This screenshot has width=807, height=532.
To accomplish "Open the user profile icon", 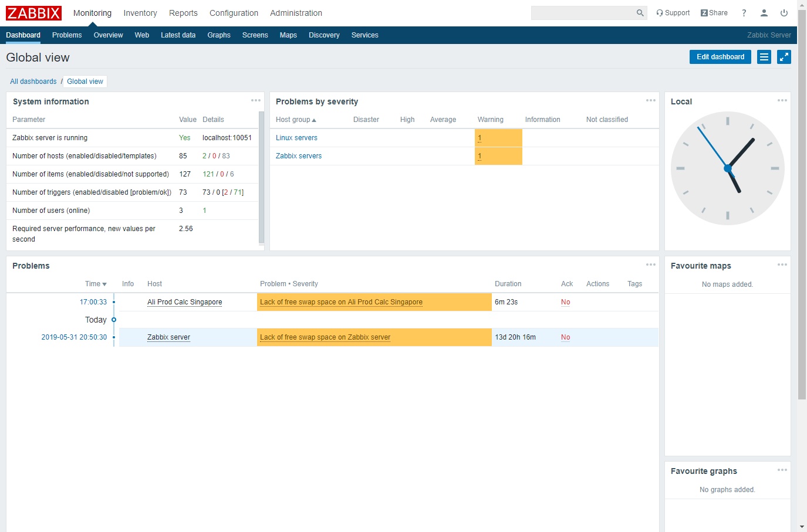I will (x=764, y=13).
